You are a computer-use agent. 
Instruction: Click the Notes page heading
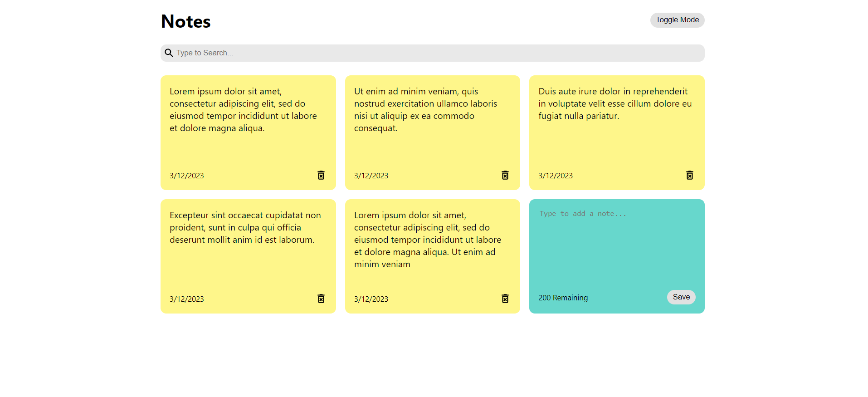tap(185, 21)
